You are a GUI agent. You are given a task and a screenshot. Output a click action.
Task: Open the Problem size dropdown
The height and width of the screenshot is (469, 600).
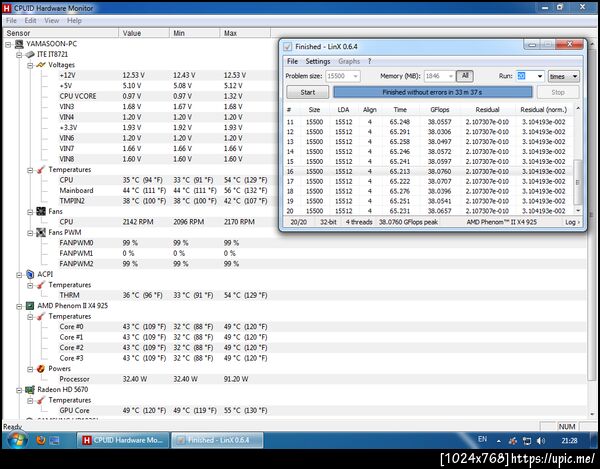(355, 76)
